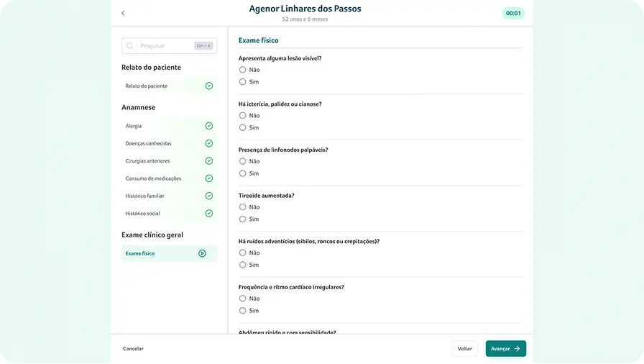Choose Sim for Tireoide aumentada
Viewport: 644px width, 364px height.
[243, 219]
